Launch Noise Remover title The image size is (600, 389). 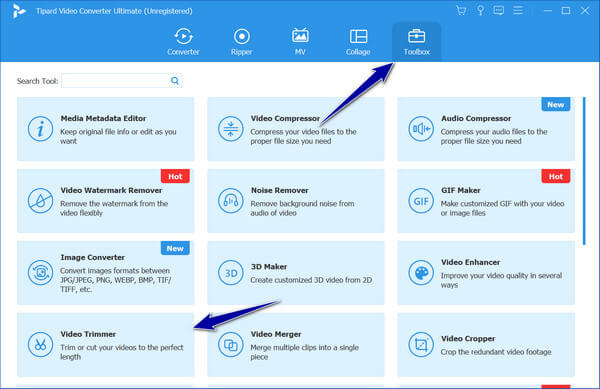[x=279, y=190]
